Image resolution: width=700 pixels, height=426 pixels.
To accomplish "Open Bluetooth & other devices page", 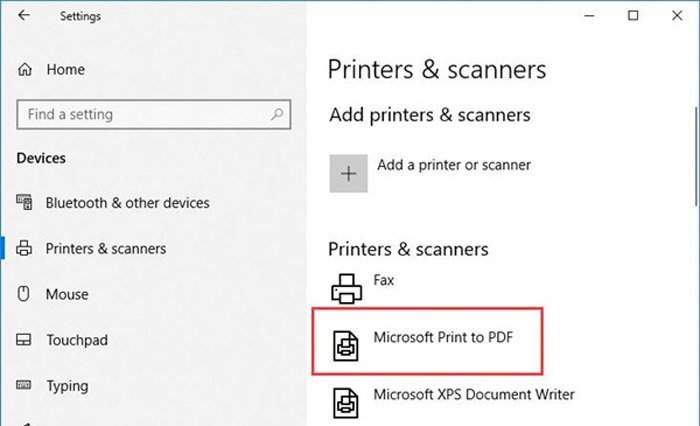I will click(x=128, y=203).
